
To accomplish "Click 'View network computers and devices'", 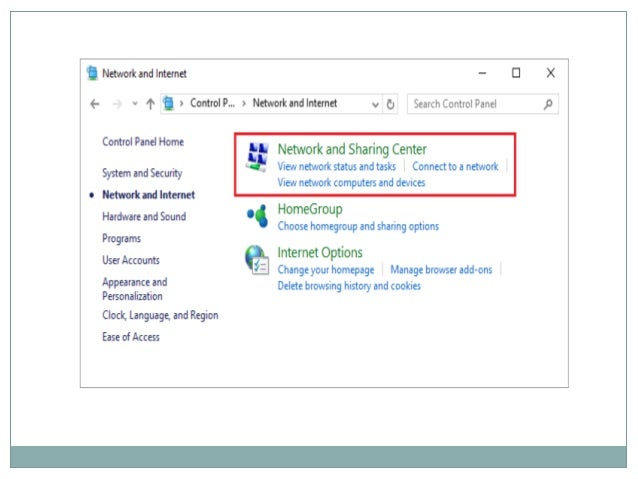I will pyautogui.click(x=351, y=183).
